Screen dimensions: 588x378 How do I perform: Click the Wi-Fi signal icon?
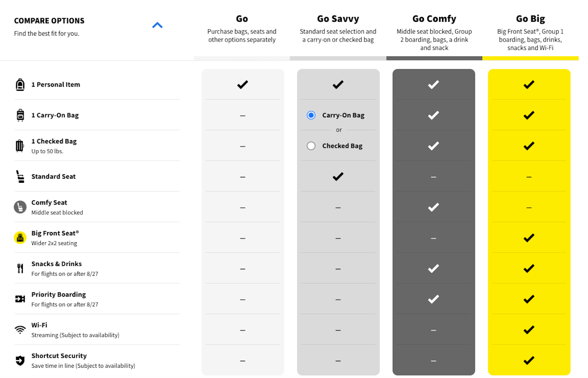[20, 329]
